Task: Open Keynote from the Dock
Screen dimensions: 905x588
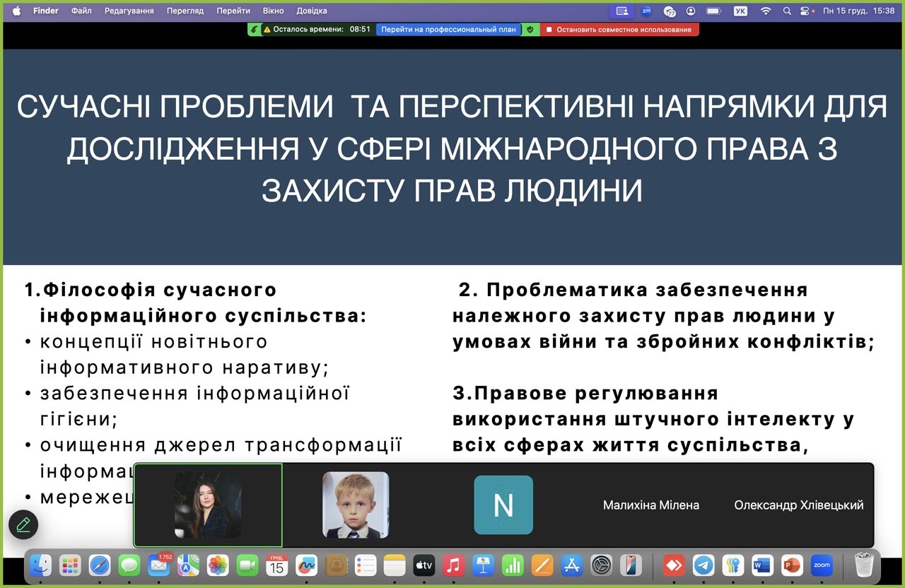Action: click(x=483, y=565)
